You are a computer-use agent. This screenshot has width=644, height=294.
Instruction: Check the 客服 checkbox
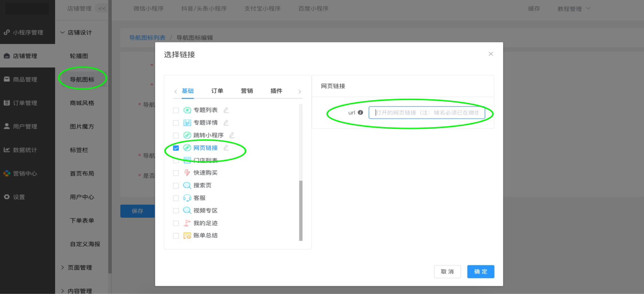point(176,198)
